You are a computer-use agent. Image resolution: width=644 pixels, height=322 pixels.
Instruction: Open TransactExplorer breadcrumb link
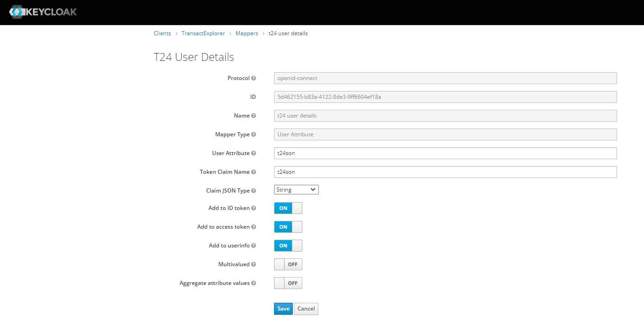click(203, 33)
